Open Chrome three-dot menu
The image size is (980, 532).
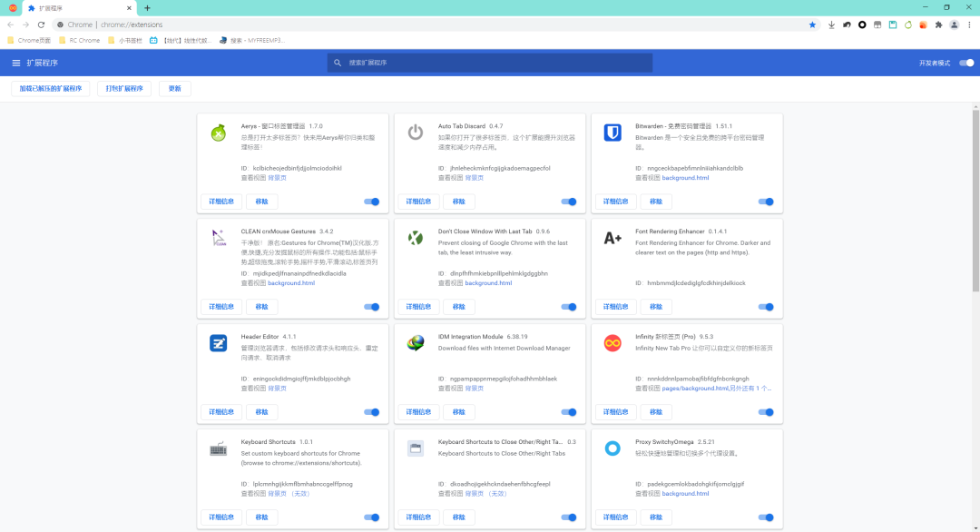(x=969, y=25)
